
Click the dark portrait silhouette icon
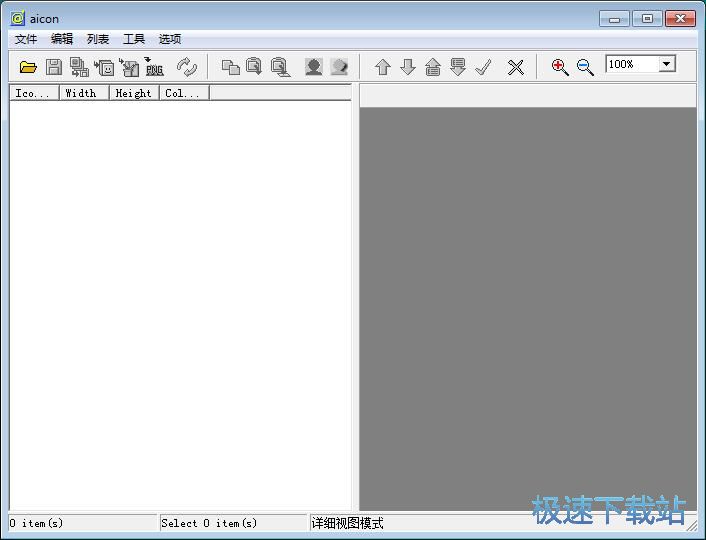pyautogui.click(x=313, y=67)
